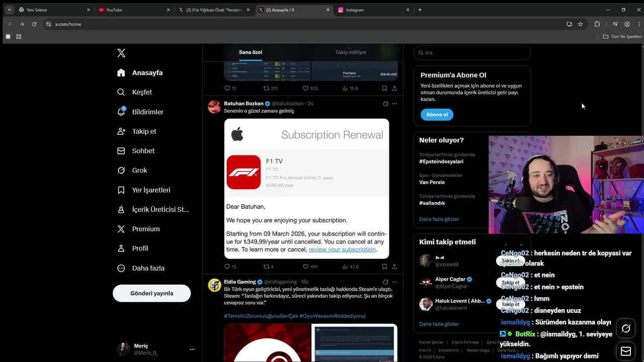
Task: Like Batuhan Bozkan's post
Action: click(x=310, y=266)
